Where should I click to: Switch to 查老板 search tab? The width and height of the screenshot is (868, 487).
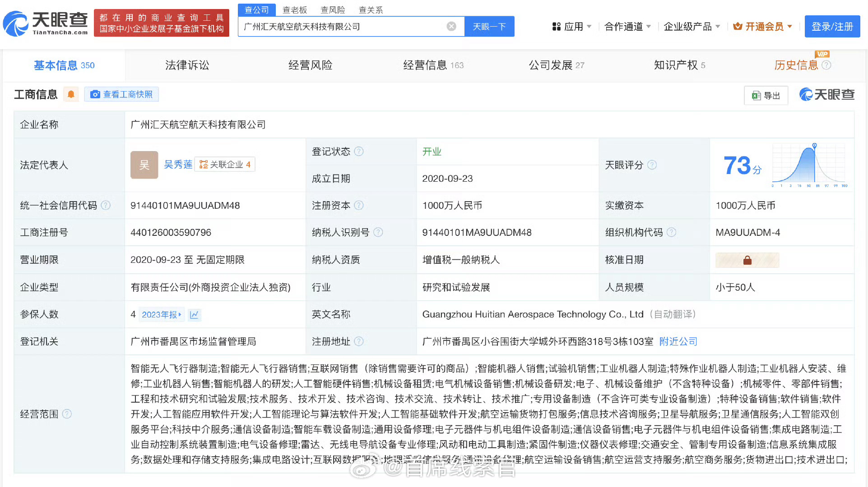point(294,10)
